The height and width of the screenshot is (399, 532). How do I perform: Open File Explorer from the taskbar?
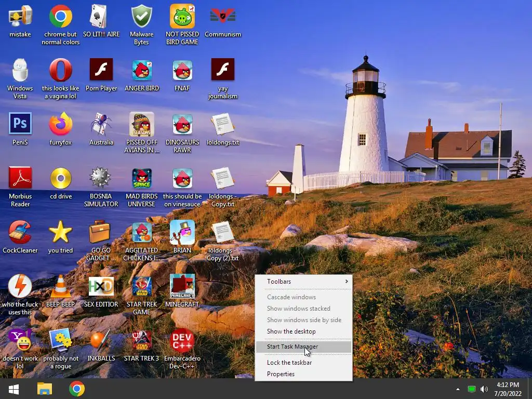pyautogui.click(x=45, y=389)
